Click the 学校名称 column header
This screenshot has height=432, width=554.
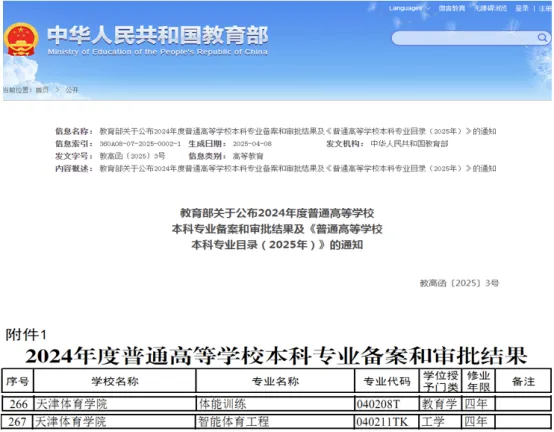click(115, 381)
